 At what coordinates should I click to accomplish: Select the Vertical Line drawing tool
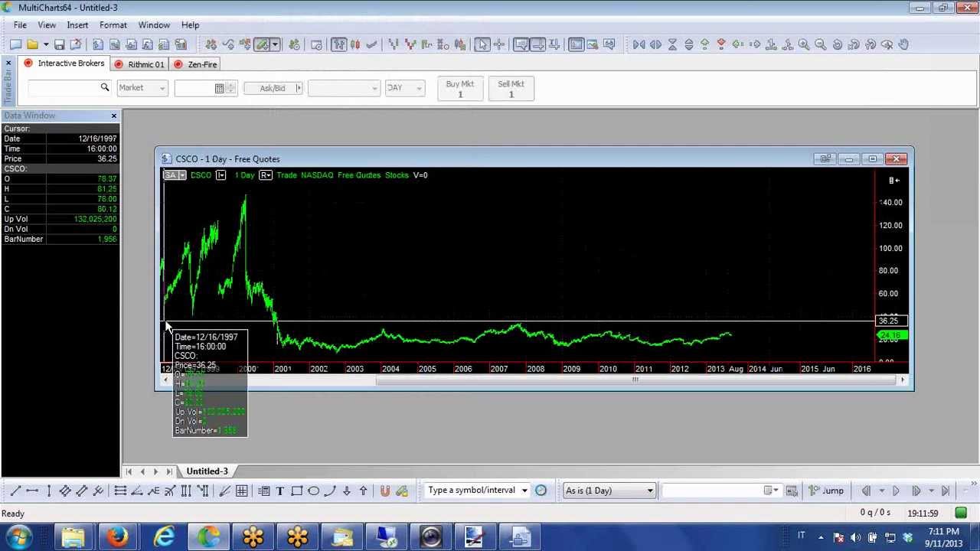pyautogui.click(x=49, y=491)
